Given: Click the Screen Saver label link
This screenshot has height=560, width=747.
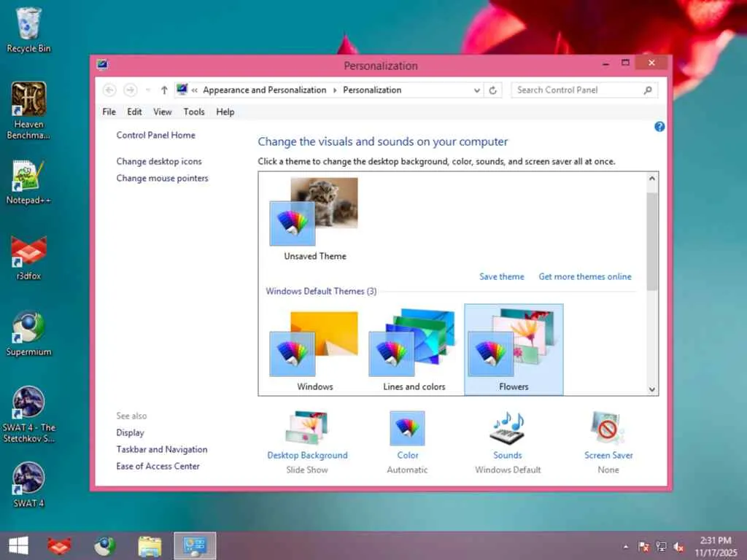Looking at the screenshot, I should [608, 455].
